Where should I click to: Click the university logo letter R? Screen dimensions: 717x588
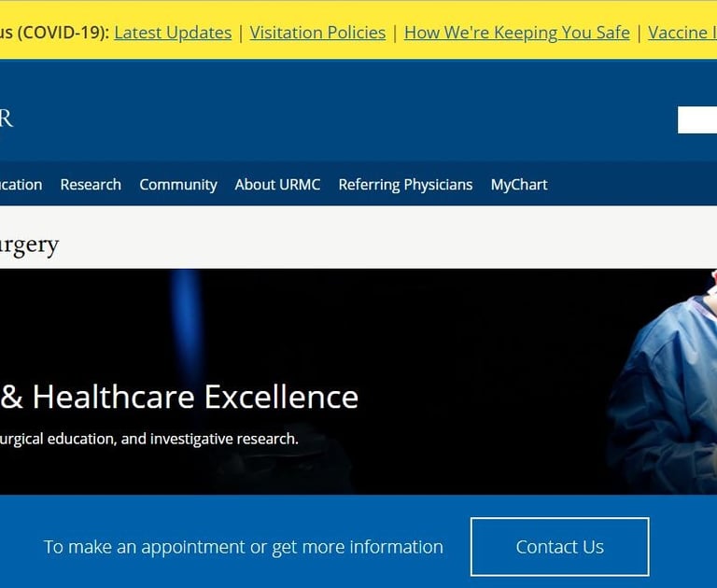7,119
